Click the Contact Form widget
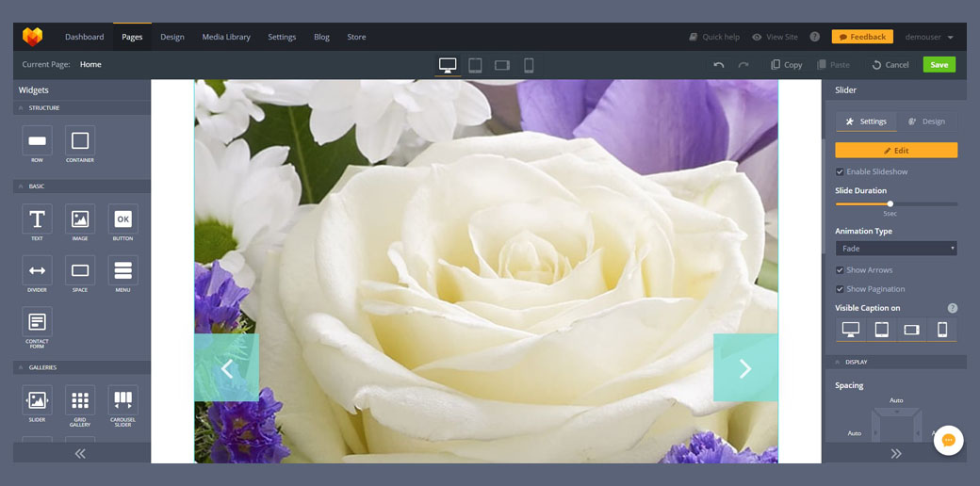 (37, 322)
